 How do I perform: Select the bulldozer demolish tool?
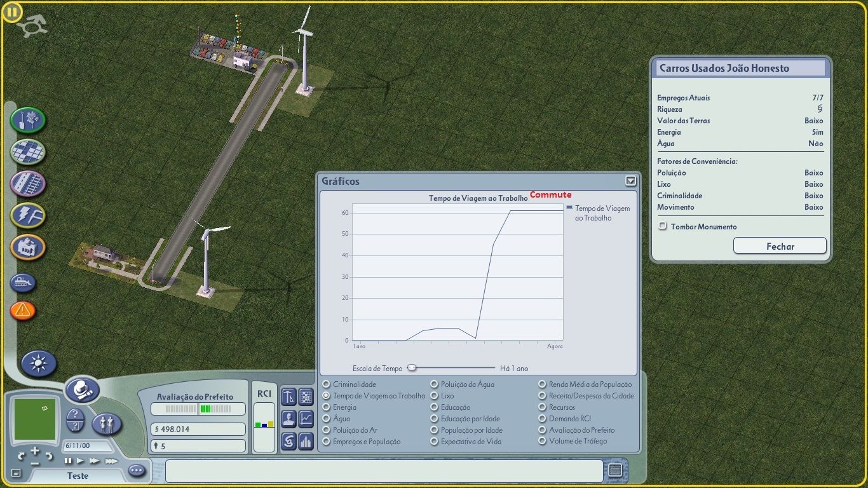[23, 283]
